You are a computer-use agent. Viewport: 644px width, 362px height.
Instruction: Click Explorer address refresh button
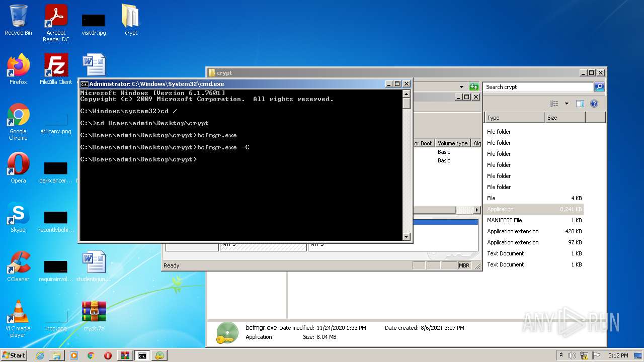(474, 87)
